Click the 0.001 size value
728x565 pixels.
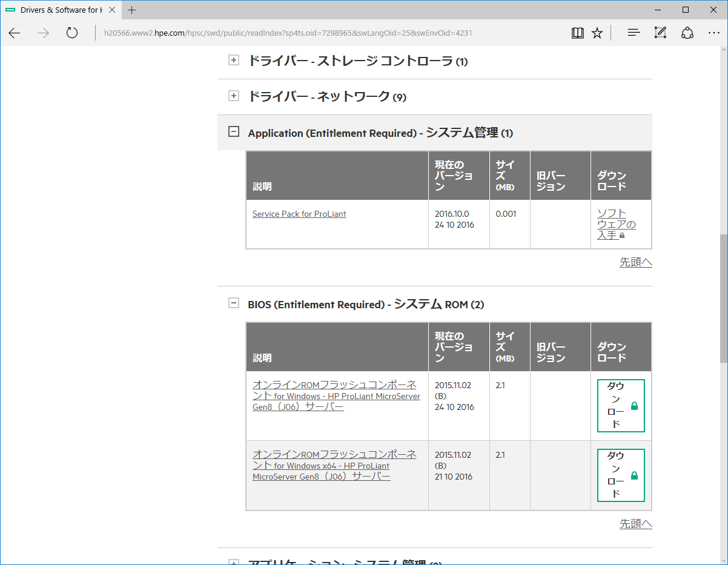(x=506, y=214)
